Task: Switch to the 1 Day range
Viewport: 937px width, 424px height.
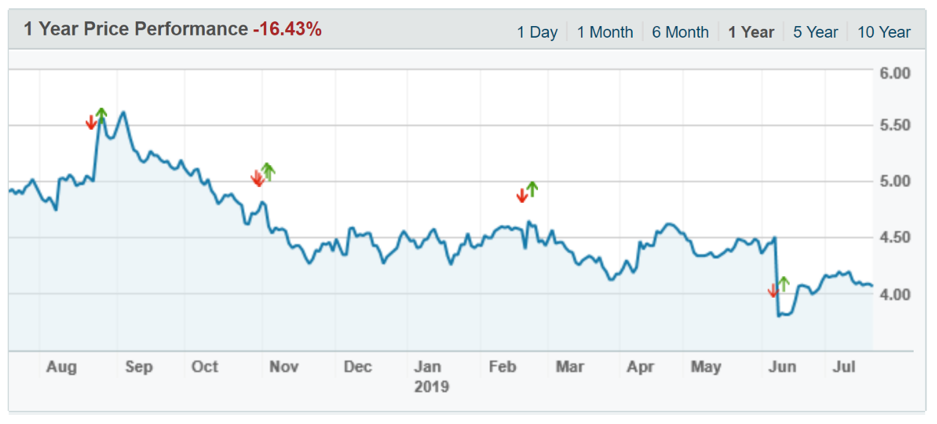Action: pyautogui.click(x=537, y=32)
